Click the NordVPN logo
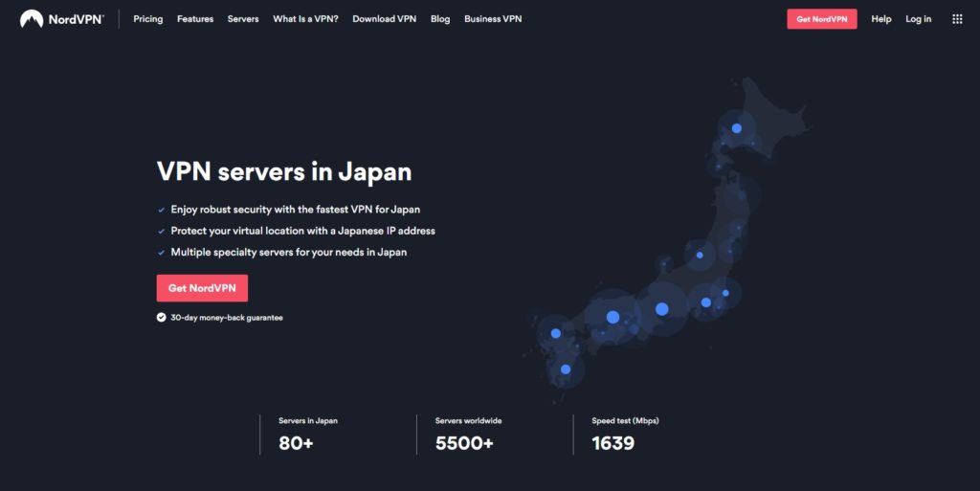The image size is (980, 491). pyautogui.click(x=62, y=19)
